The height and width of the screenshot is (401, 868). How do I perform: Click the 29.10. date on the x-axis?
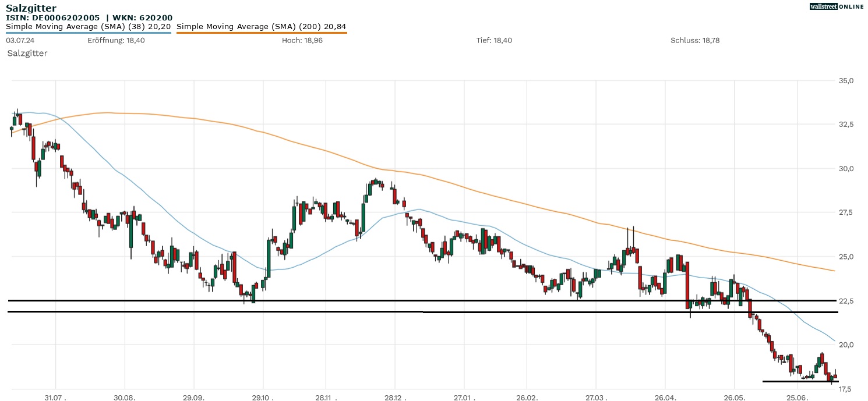[263, 396]
